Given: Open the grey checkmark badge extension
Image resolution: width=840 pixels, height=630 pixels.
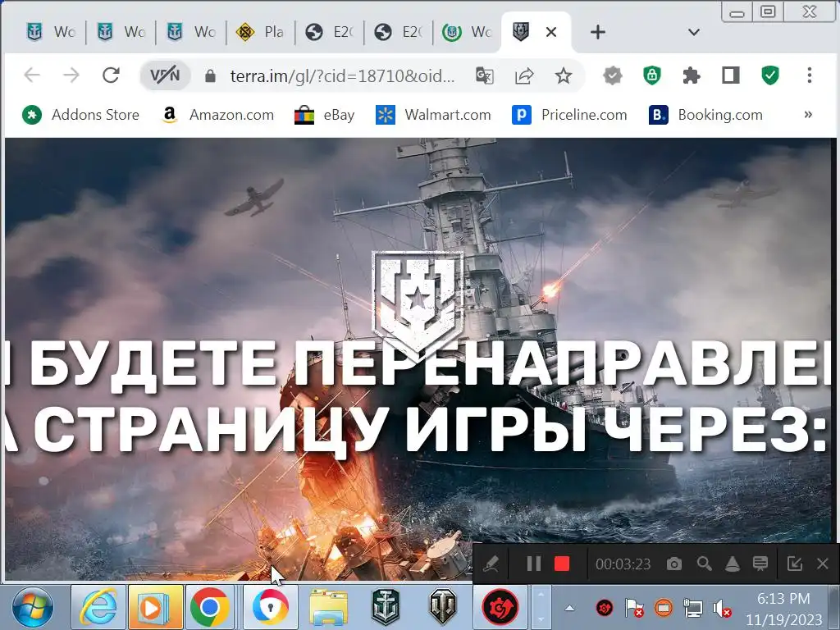Looking at the screenshot, I should click(612, 75).
